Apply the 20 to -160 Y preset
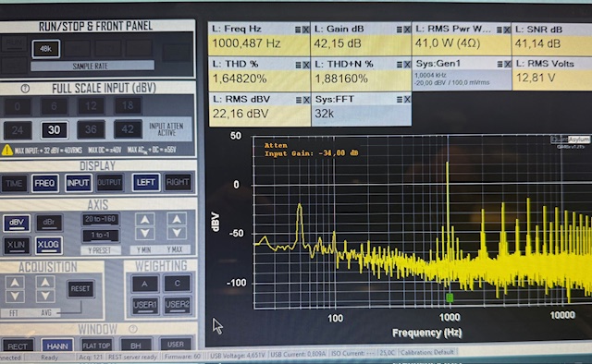This screenshot has width=592, height=364. point(101,219)
